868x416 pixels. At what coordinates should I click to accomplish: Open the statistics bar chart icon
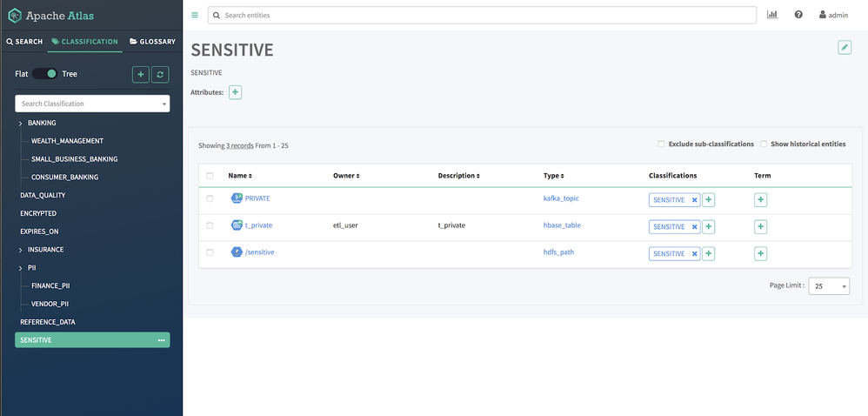click(772, 15)
